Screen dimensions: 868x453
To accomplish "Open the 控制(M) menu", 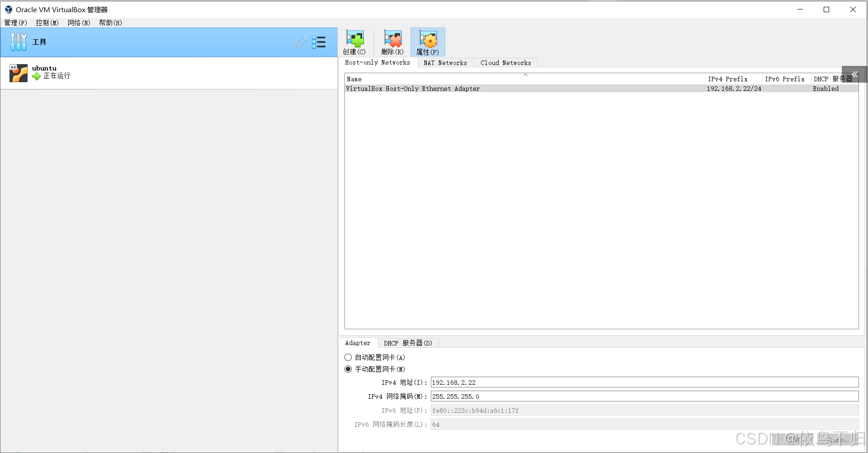I will coord(47,23).
